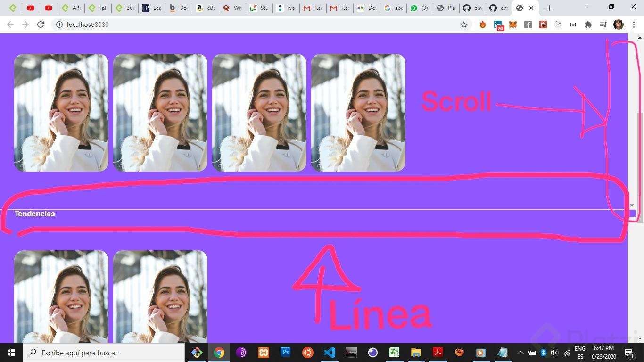This screenshot has height=362, width=644.
Task: Open Bluetooth settings from the tray
Action: pos(543,353)
